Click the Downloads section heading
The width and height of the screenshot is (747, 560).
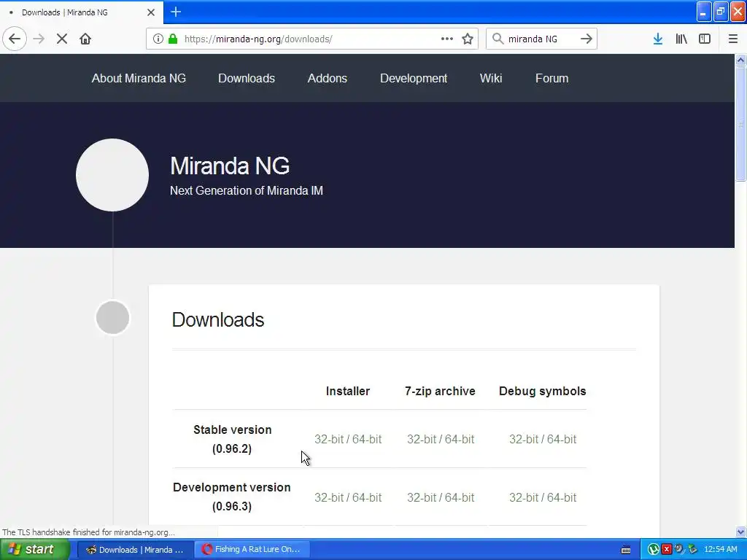(x=217, y=319)
